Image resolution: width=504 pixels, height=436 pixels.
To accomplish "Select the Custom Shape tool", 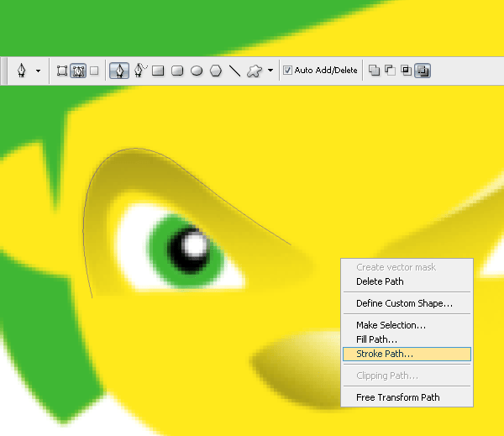I will [255, 71].
